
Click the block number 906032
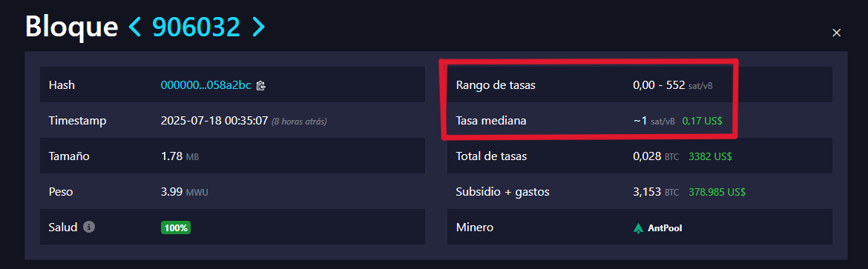[196, 27]
